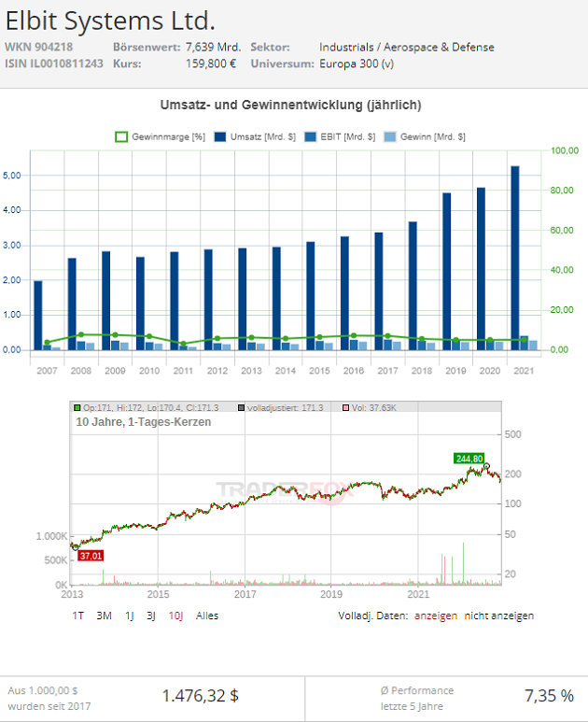Click the volladjustiert indicator square
Viewport: 588px width, 722px height.
pyautogui.click(x=241, y=407)
